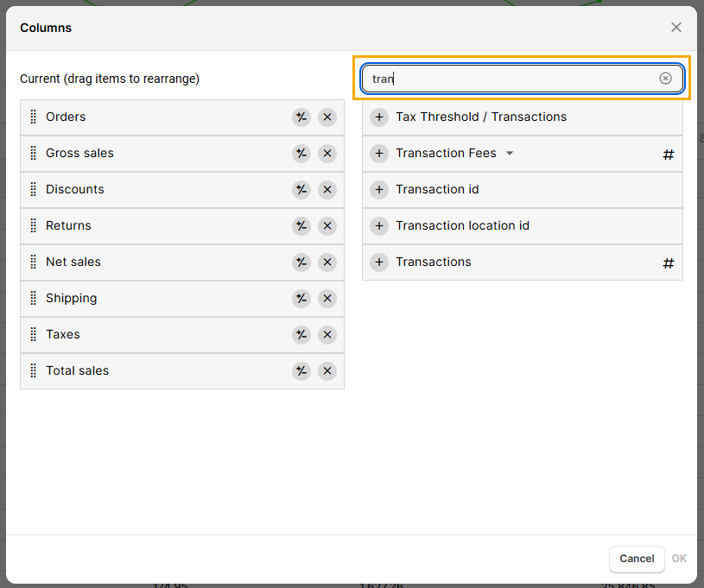Click the number format icon for Transactions
This screenshot has height=588, width=704.
[x=668, y=263]
